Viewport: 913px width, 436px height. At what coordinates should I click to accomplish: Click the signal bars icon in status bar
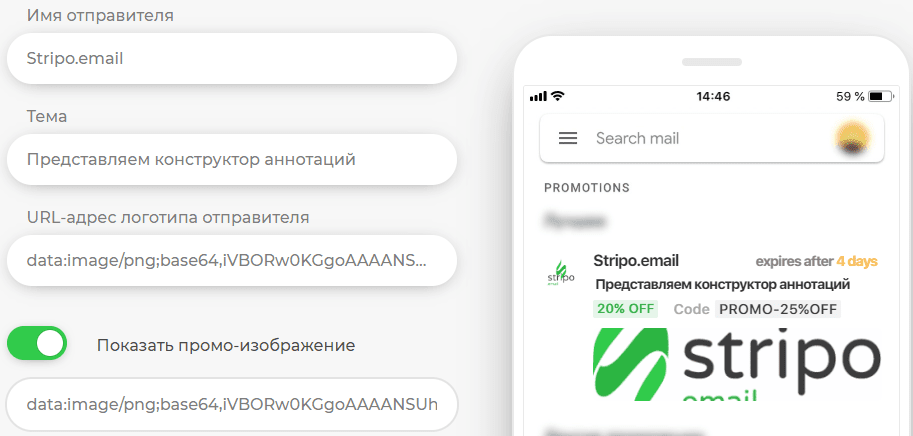pos(539,97)
